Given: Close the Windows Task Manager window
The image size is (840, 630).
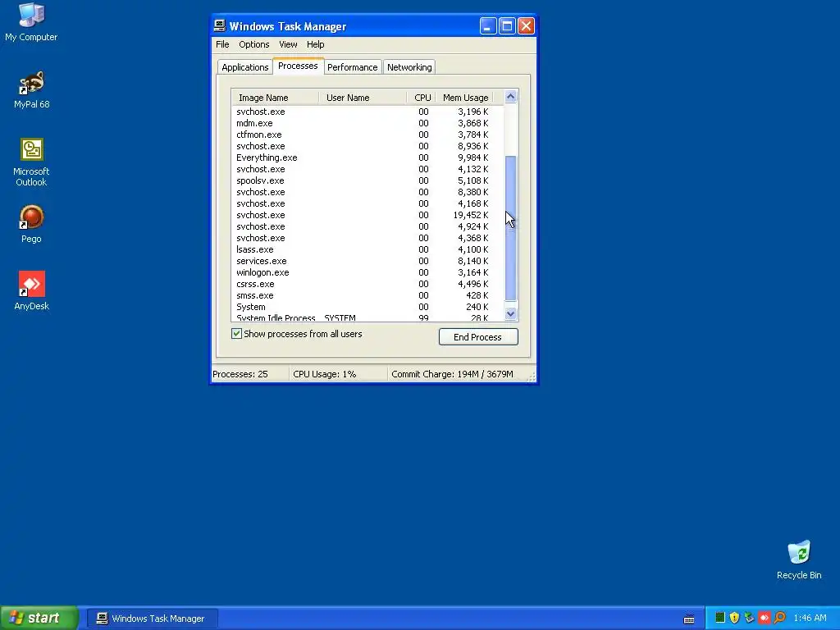Looking at the screenshot, I should tap(526, 25).
